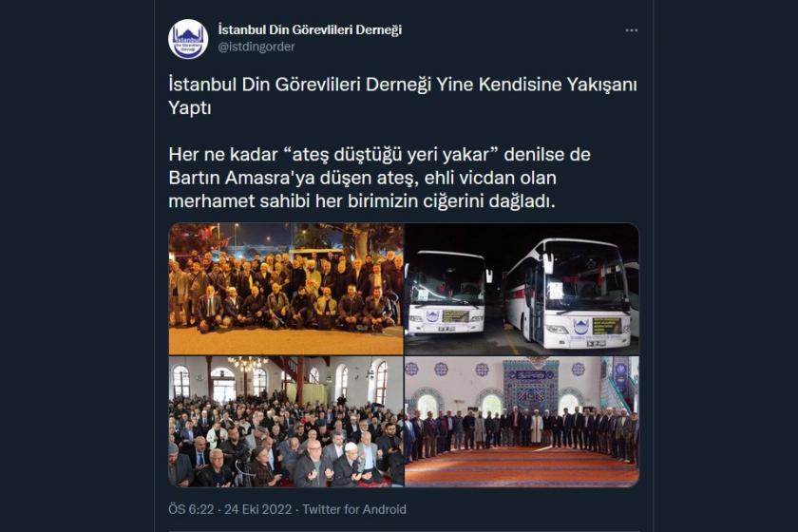The height and width of the screenshot is (532, 798).
Task: Open the @istdingorder handle link
Action: [x=256, y=47]
